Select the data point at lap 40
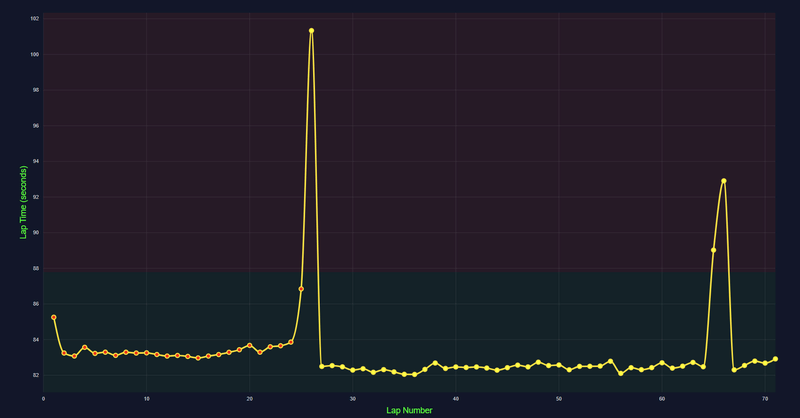800x418 pixels. click(x=456, y=367)
